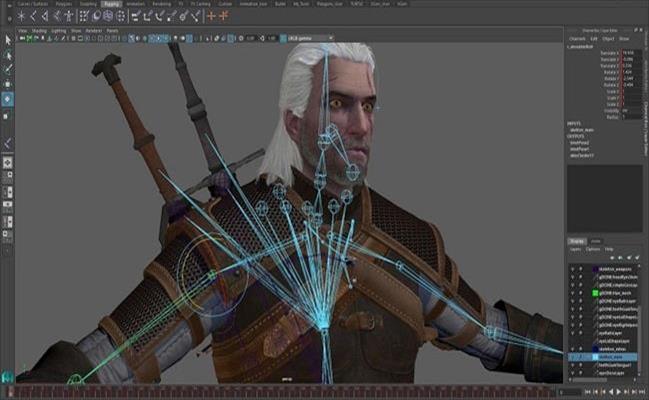This screenshot has height=400, width=649.
Task: Open the Show menu in Channel Box
Action: click(624, 39)
